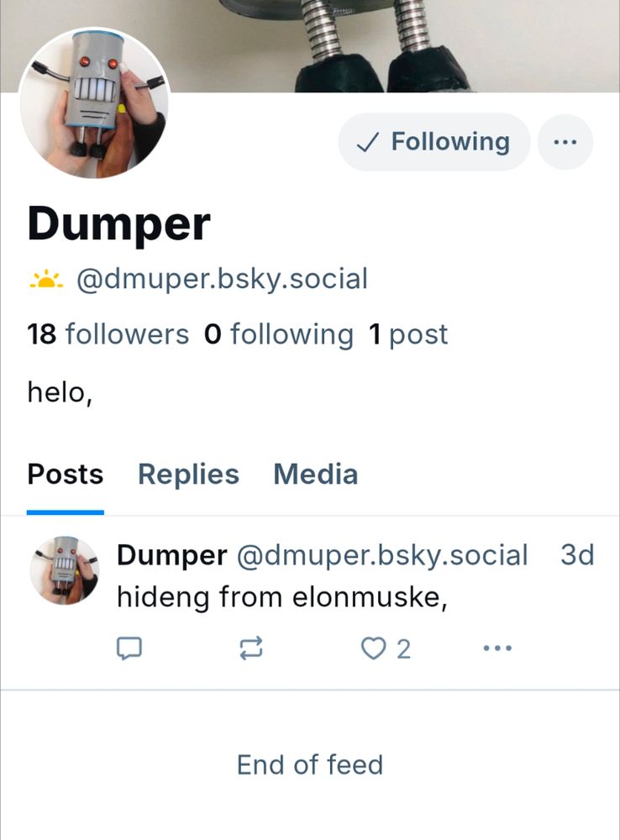Open profile more options menu
The width and height of the screenshot is (620, 840).
[x=565, y=142]
